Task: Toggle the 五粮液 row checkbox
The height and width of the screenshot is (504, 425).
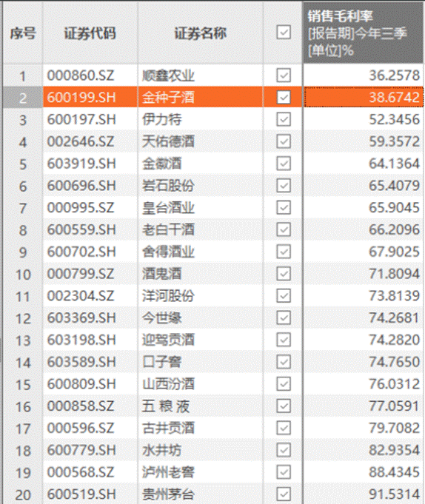Action: (284, 406)
